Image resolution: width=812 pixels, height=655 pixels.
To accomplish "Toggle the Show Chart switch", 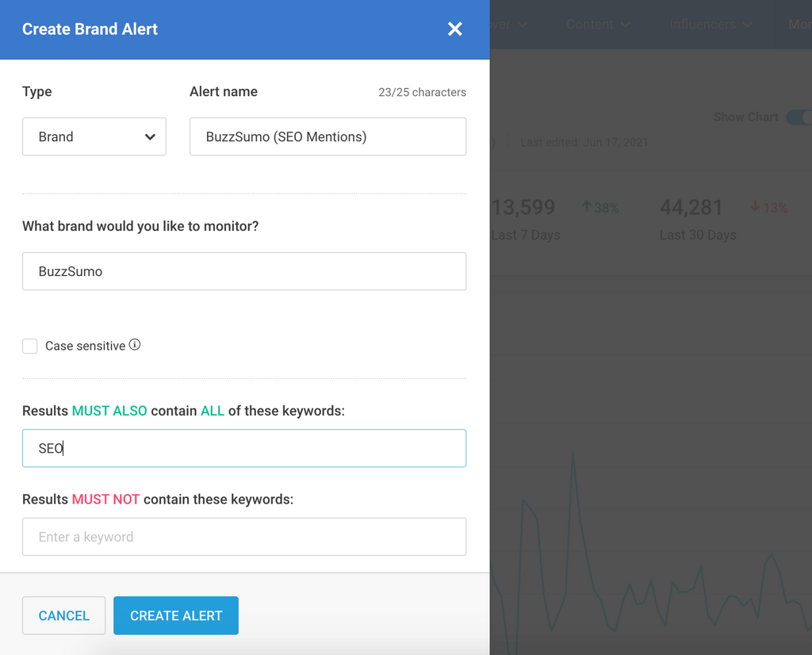I will pos(798,117).
